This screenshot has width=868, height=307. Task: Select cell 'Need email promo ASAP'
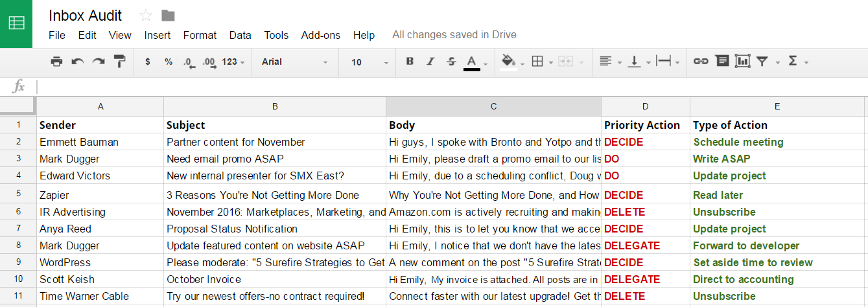[x=275, y=159]
